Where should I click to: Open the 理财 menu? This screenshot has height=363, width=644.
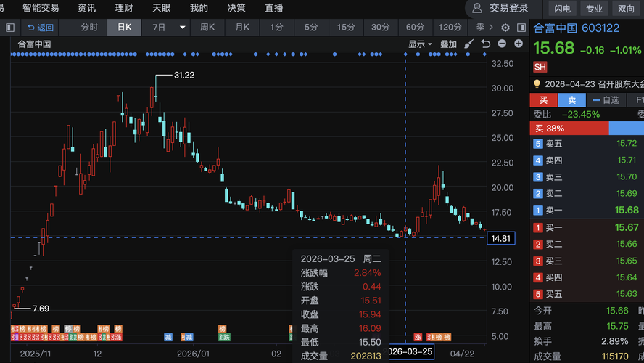pyautogui.click(x=123, y=8)
